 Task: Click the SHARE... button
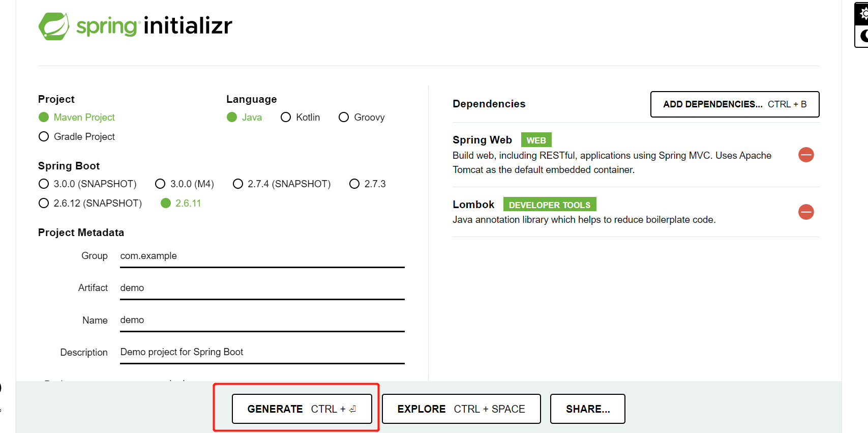588,409
